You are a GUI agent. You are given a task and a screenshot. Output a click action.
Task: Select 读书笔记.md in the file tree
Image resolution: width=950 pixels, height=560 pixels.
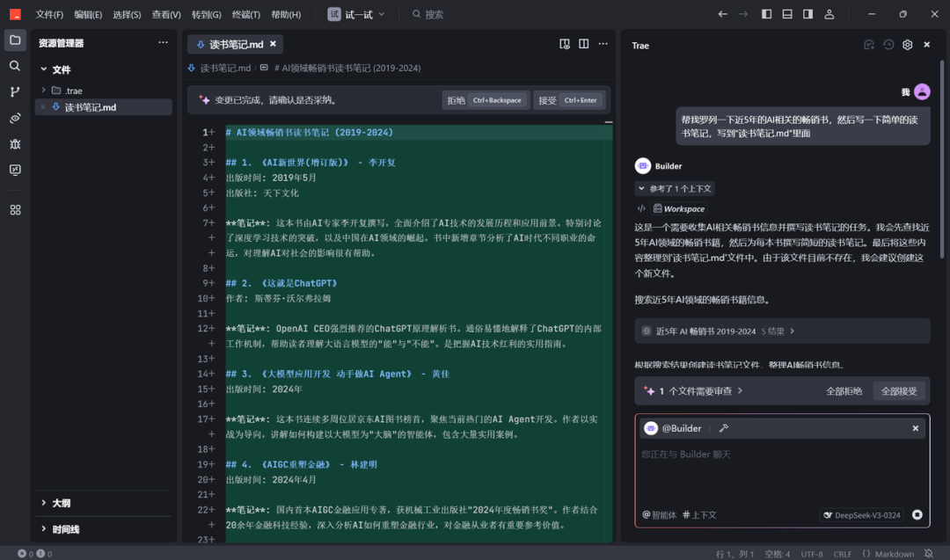(x=104, y=107)
